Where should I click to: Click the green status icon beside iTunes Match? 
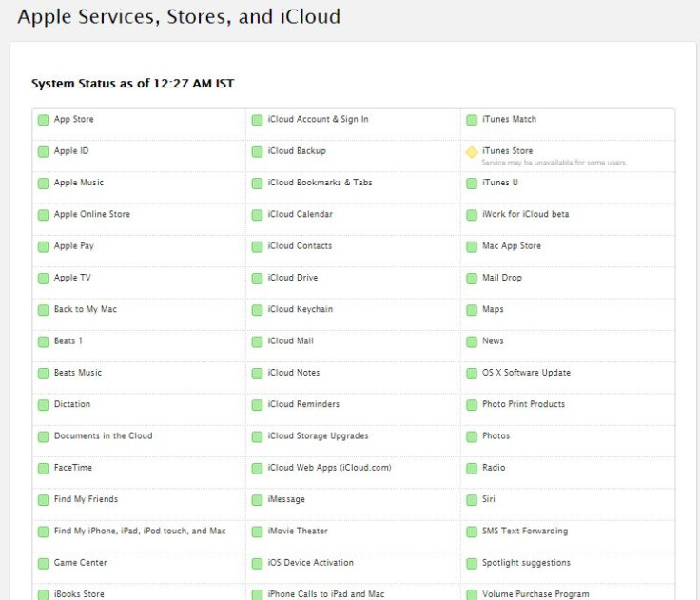(472, 120)
